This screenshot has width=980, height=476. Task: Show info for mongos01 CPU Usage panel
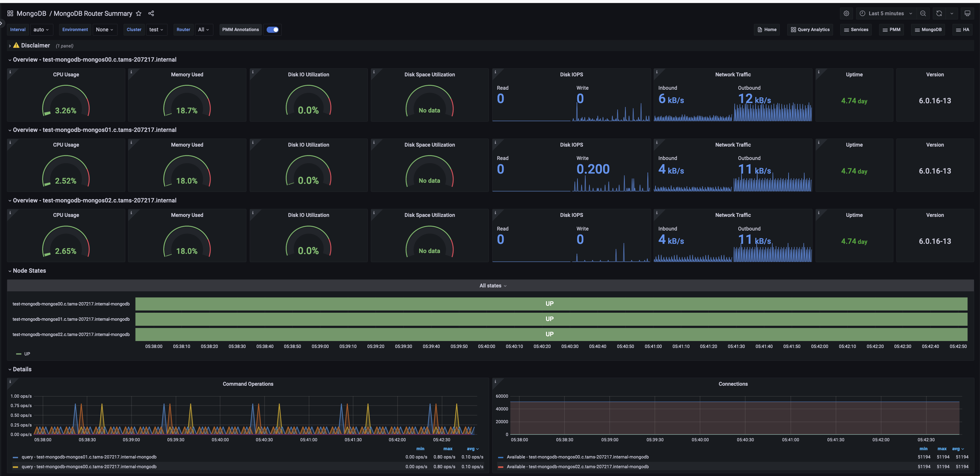(10, 142)
